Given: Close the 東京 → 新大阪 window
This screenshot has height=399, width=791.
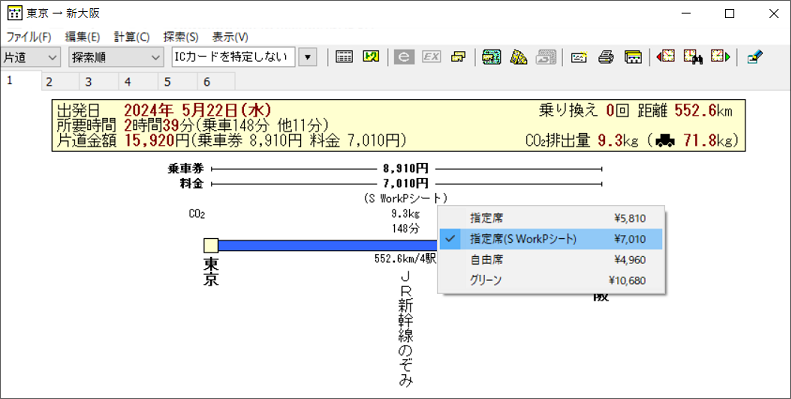Looking at the screenshot, I should pyautogui.click(x=773, y=14).
